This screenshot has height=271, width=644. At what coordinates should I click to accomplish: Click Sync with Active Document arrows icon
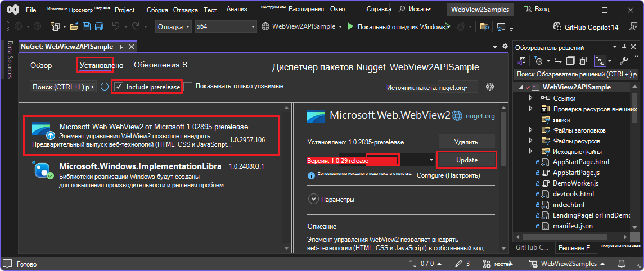[x=558, y=61]
